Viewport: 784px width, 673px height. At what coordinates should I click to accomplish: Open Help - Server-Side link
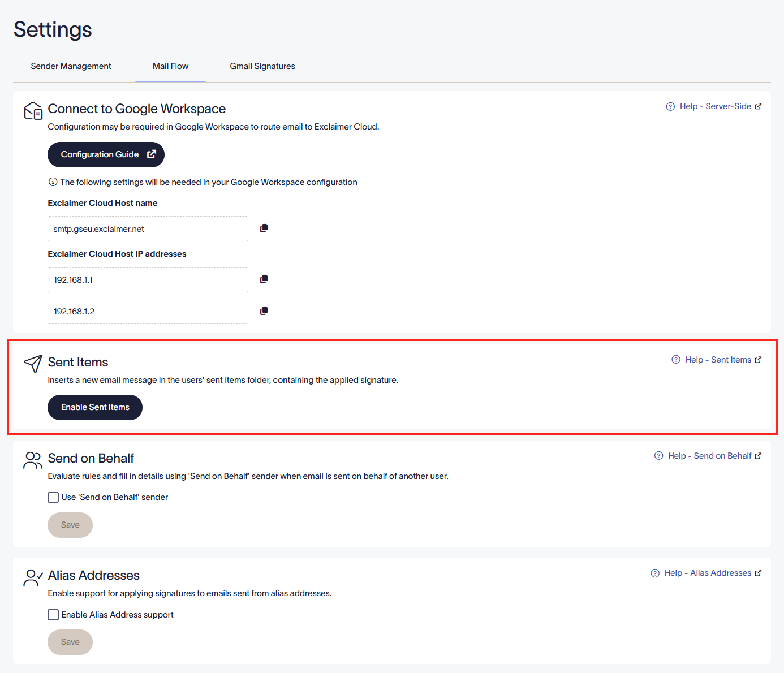[x=715, y=106]
